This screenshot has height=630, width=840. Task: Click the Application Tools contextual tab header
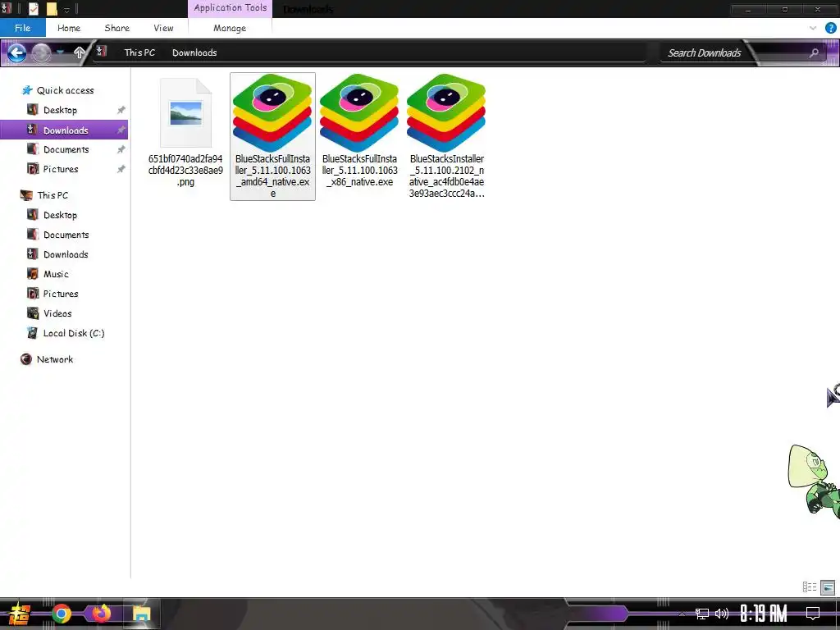pos(230,8)
